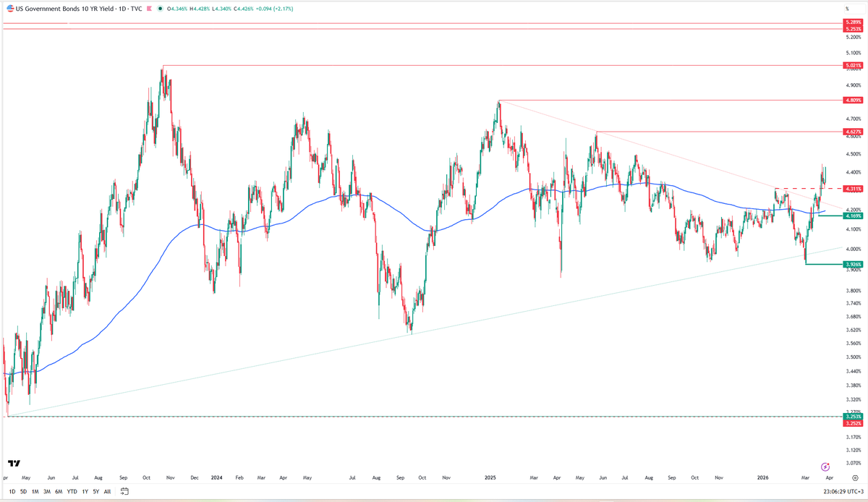Screen dimensions: 868x502
Task: Select the 1Y time range
Action: pos(85,491)
